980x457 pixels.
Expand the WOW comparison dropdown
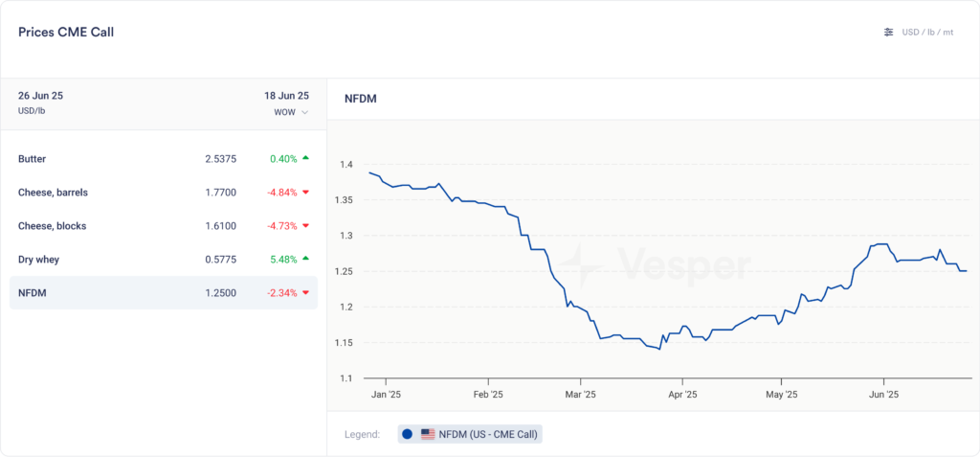pos(291,112)
